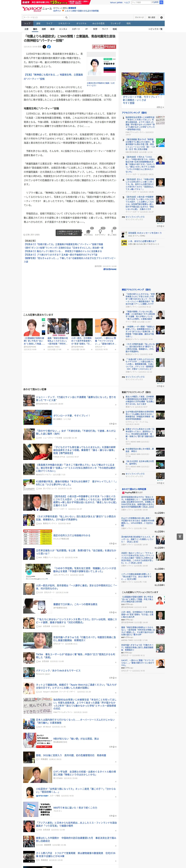
Task: Open the ライブ navigation tab
Action: point(49,24)
